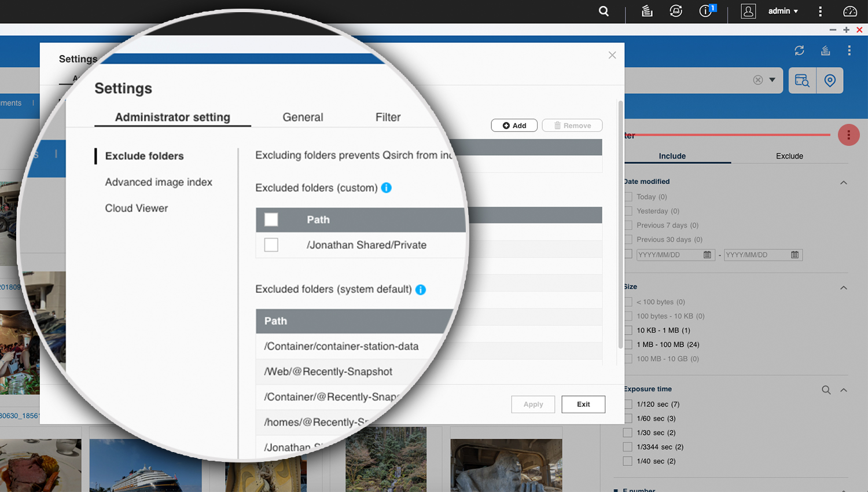Click the red three-dot filter button

[849, 135]
